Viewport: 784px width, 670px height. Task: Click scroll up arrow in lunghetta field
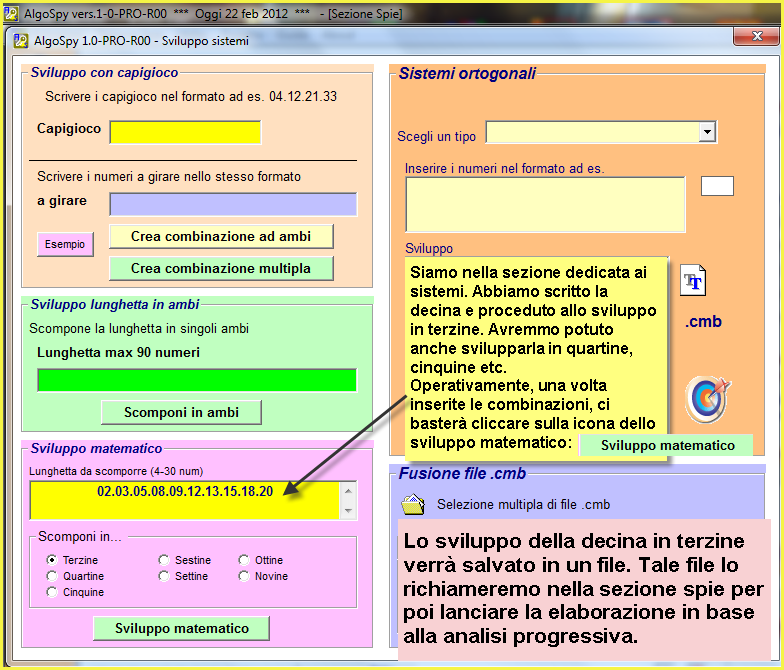coord(348,491)
